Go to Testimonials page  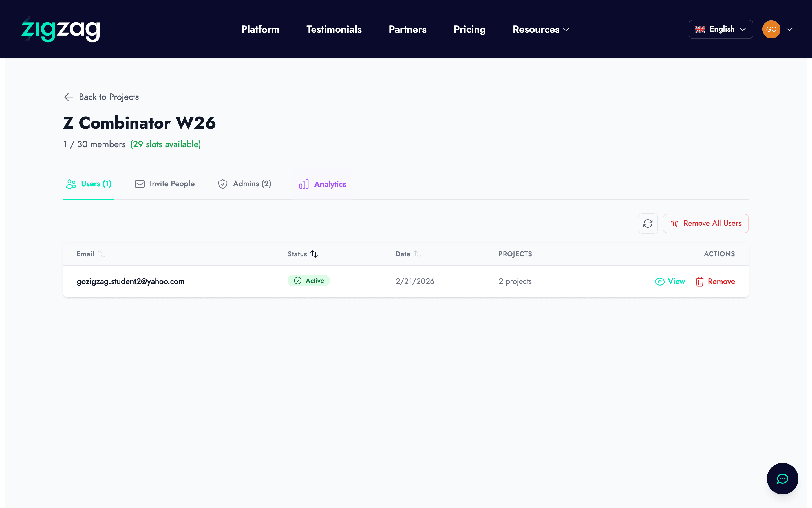pos(334,29)
